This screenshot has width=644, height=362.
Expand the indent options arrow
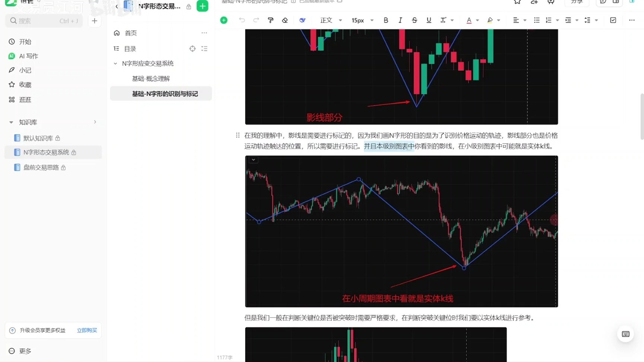(577, 20)
